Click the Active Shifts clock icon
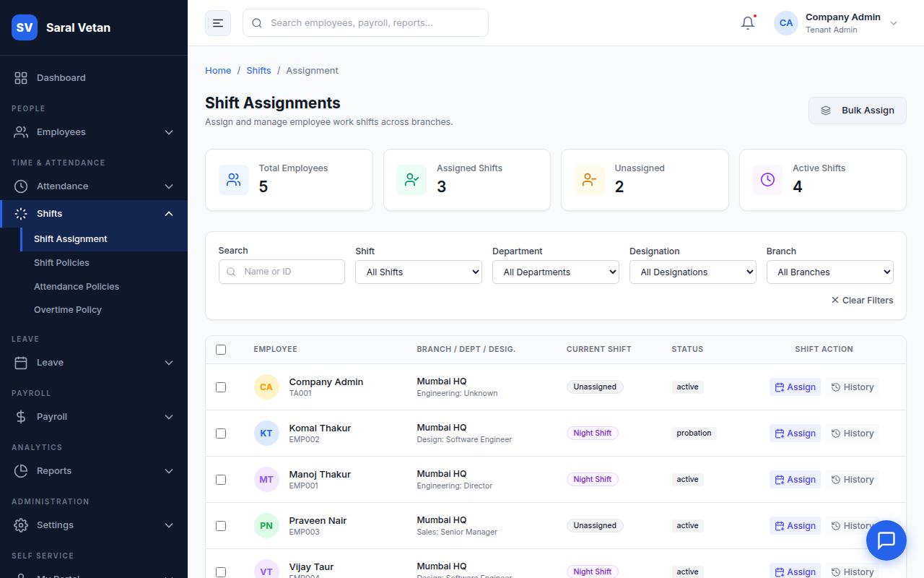Screen dimensions: 924x578 pyautogui.click(x=767, y=180)
